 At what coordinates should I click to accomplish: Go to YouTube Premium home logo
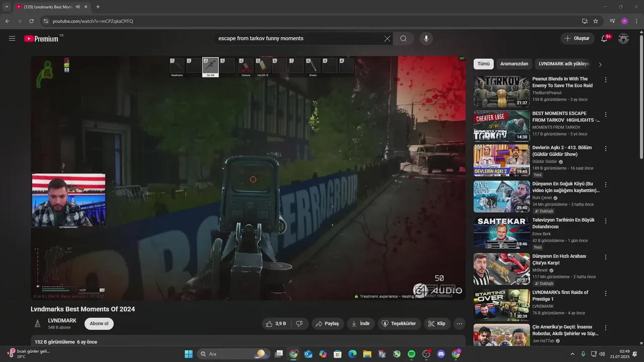pyautogui.click(x=42, y=39)
